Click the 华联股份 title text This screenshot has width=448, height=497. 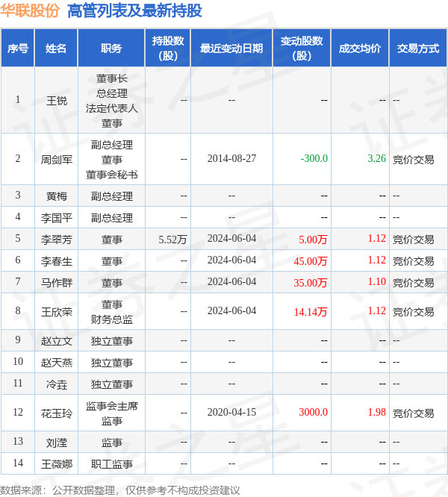tap(30, 10)
